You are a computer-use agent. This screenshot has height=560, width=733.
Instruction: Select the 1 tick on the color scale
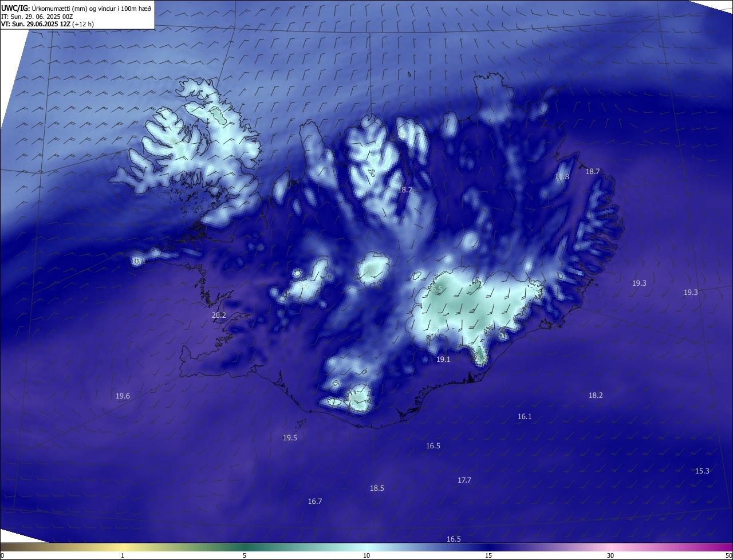pos(123,555)
